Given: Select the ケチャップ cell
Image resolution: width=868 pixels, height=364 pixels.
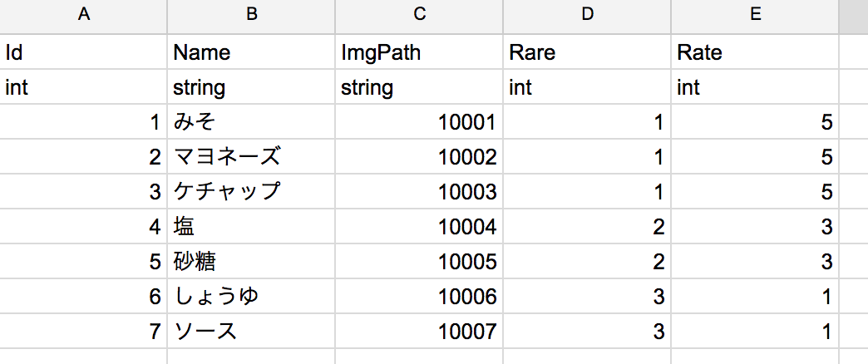Looking at the screenshot, I should tap(250, 192).
